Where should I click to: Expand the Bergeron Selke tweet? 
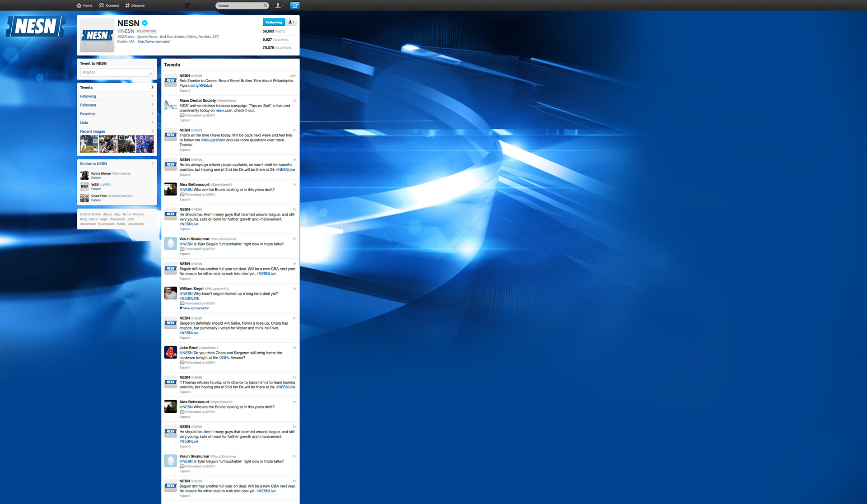pos(185,338)
